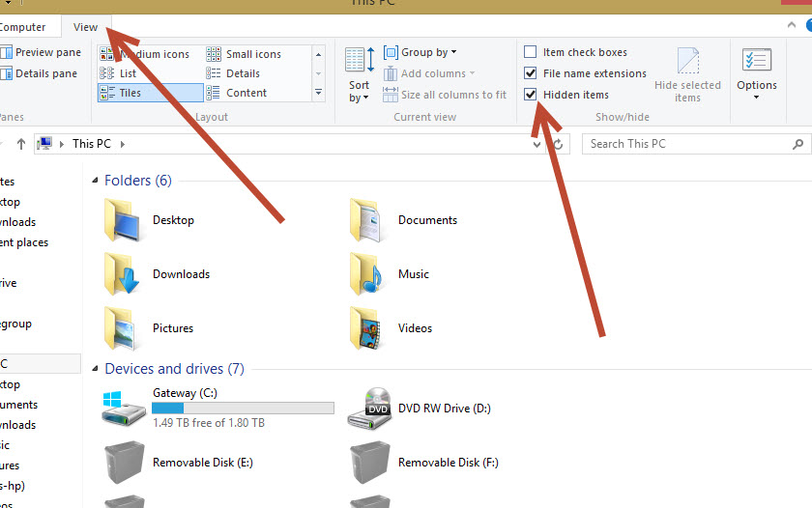Open the Pictures folder icon

coord(123,328)
